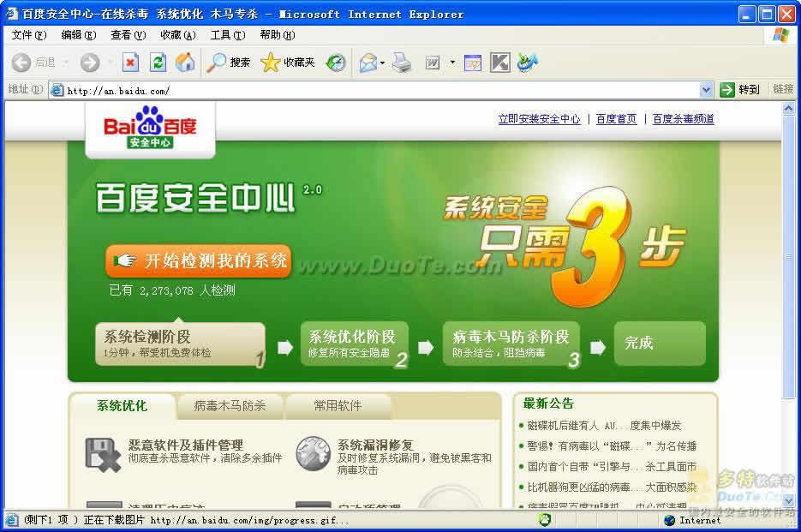801x532 pixels.
Task: Switch to the 常用软件 tab
Action: pos(338,406)
